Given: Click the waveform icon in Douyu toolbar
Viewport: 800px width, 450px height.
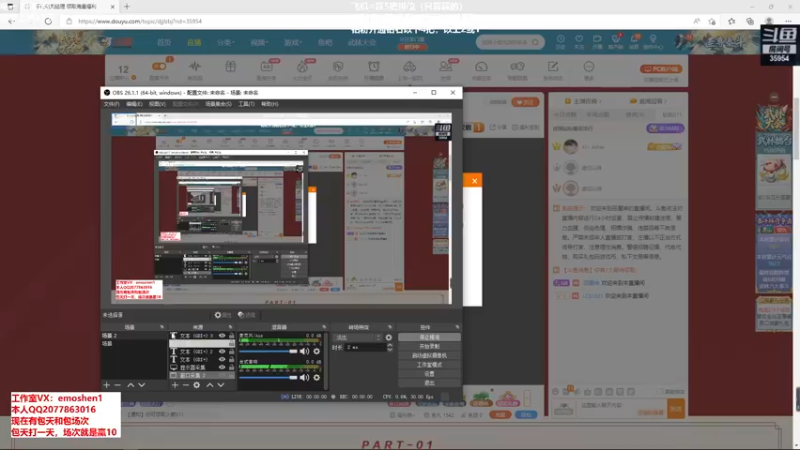Looking at the screenshot, I should pos(195,66).
